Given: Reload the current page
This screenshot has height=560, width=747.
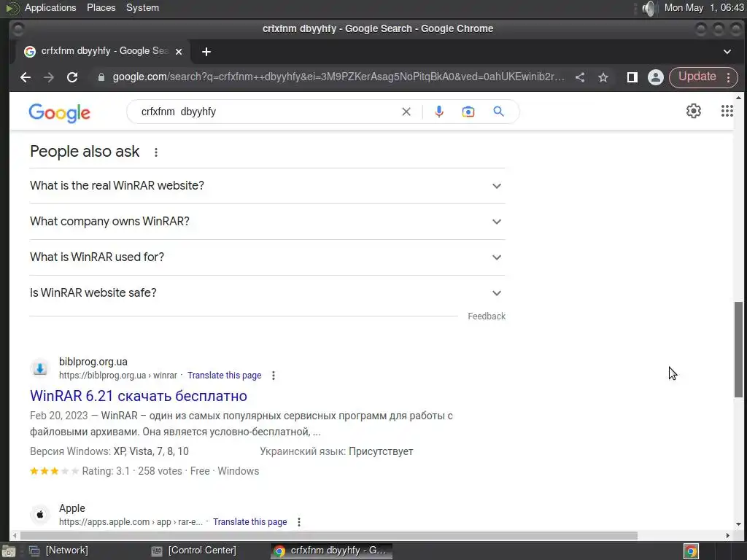Looking at the screenshot, I should (72, 77).
